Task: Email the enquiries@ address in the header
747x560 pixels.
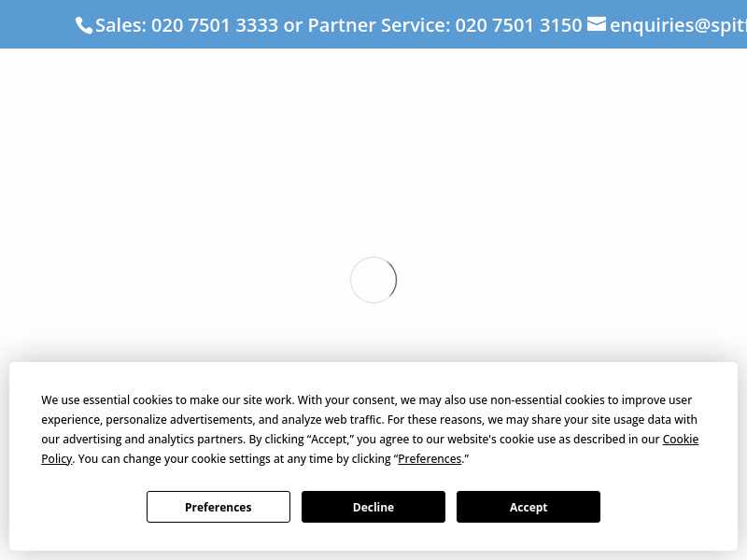Action: pyautogui.click(x=678, y=25)
